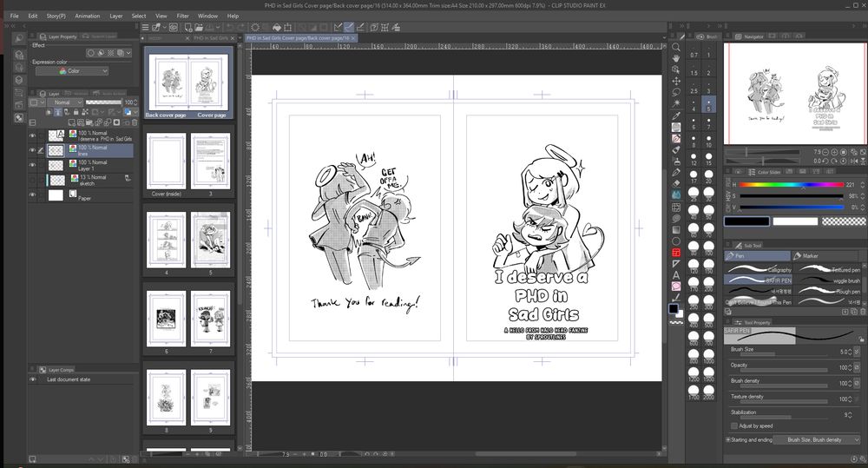Image resolution: width=868 pixels, height=468 pixels.
Task: Click the Delete sub tool trash icon
Action: pos(863,312)
